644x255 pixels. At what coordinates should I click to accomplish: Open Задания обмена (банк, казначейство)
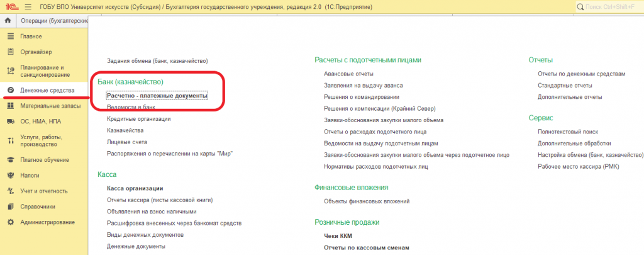click(157, 61)
